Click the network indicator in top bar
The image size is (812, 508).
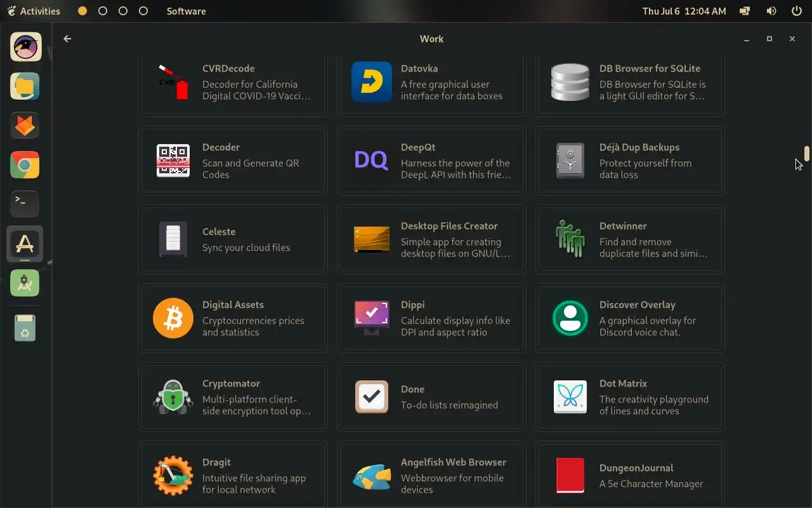[x=745, y=11]
